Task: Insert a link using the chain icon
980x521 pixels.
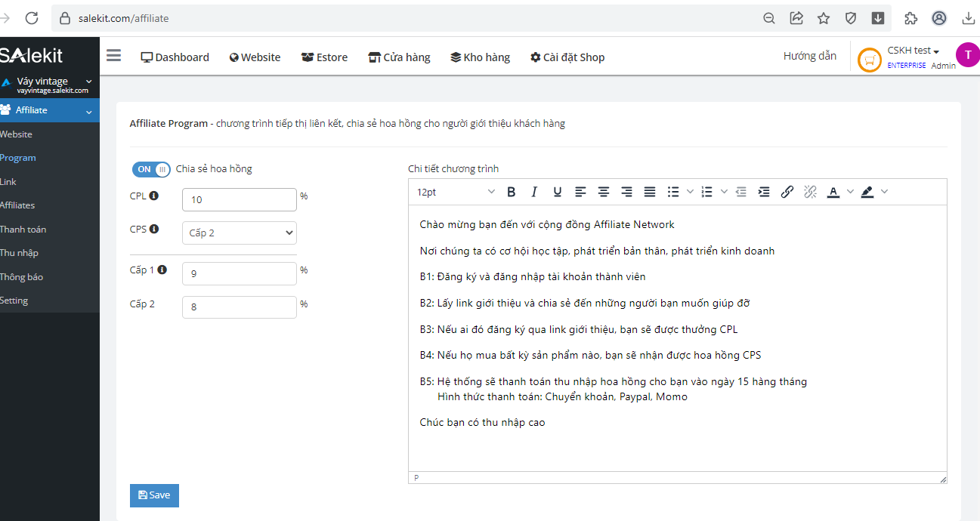Action: [787, 192]
